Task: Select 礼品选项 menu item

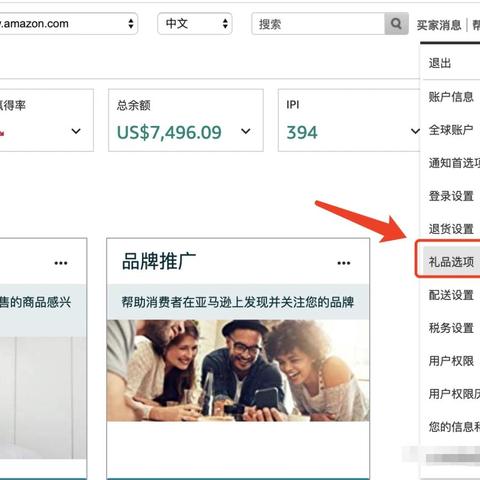Action: tap(451, 262)
